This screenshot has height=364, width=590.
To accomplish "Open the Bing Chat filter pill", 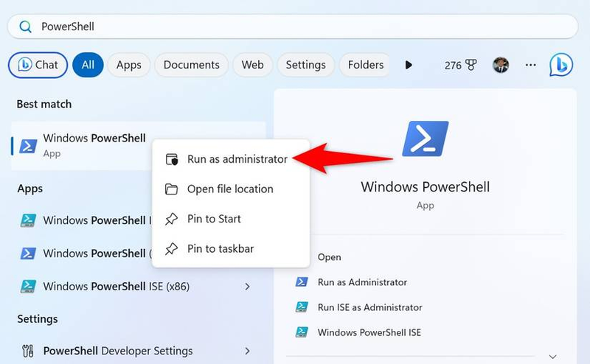I will pos(38,65).
